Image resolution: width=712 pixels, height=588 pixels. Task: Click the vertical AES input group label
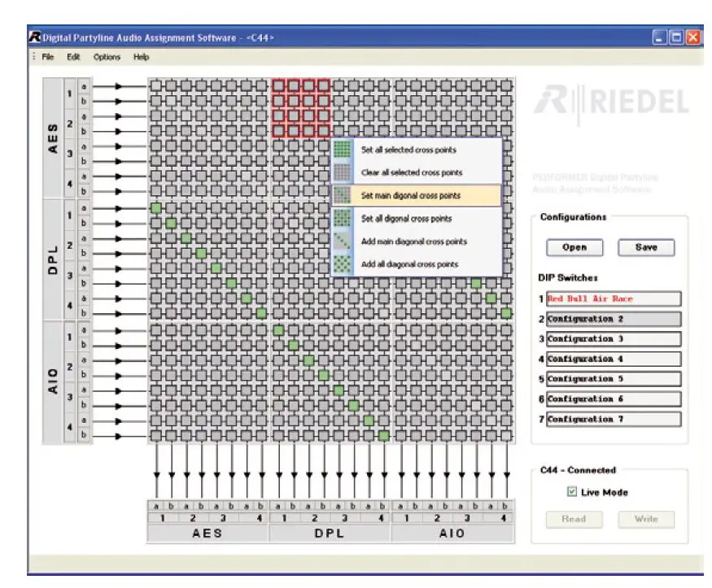pos(53,138)
